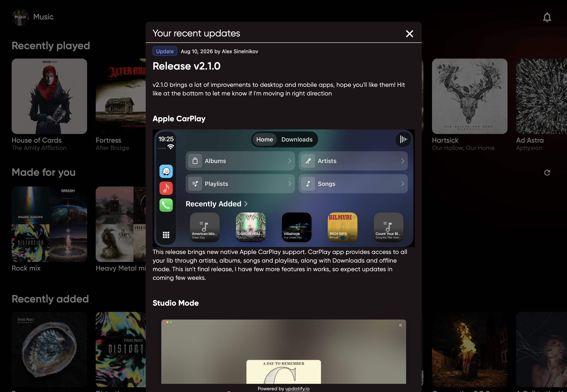Click the Artists microphone icon
The image size is (567, 392).
(308, 161)
